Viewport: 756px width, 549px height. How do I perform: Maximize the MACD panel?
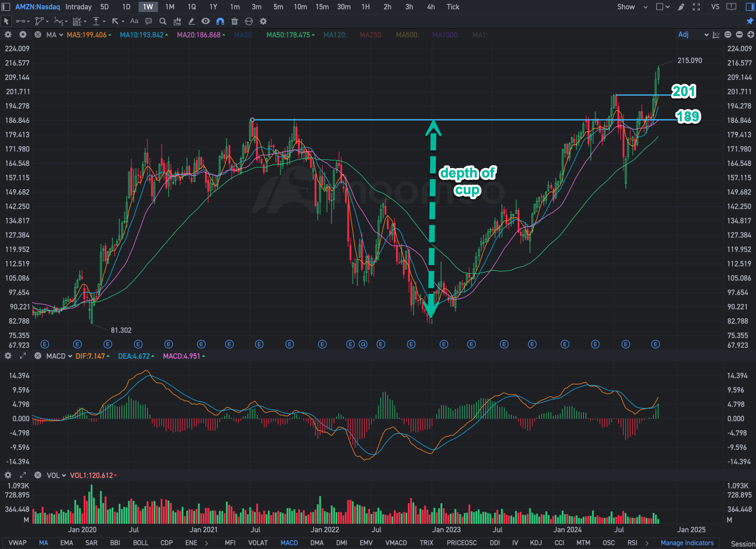(x=23, y=356)
